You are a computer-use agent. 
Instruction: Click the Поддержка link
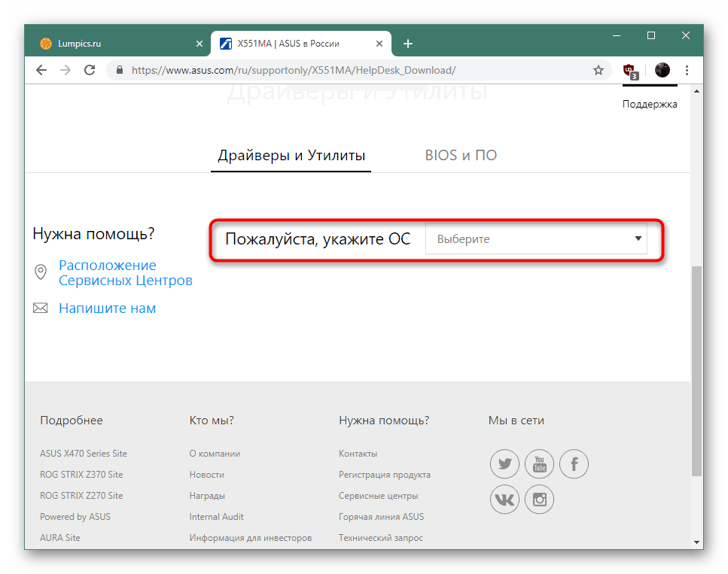649,104
